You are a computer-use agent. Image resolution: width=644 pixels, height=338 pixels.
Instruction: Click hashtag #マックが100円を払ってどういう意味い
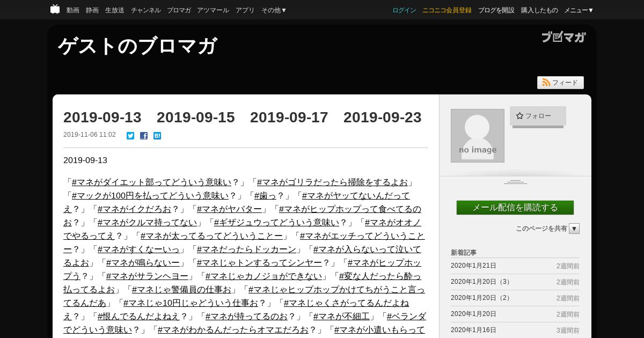tap(150, 196)
